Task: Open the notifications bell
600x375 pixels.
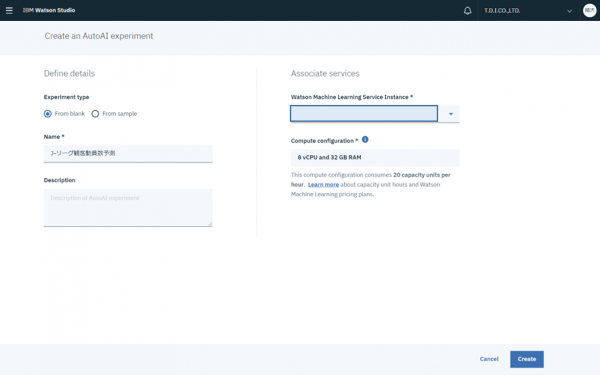Action: pyautogui.click(x=467, y=10)
